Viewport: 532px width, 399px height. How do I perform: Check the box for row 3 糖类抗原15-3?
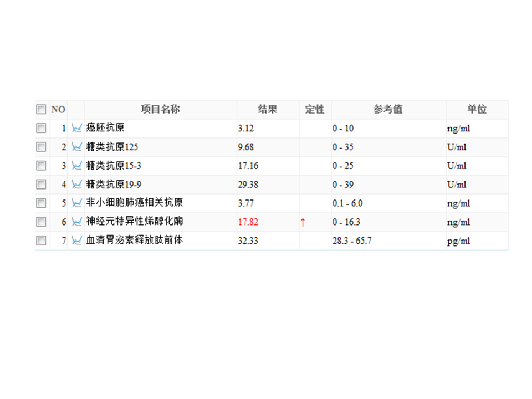[x=41, y=165]
